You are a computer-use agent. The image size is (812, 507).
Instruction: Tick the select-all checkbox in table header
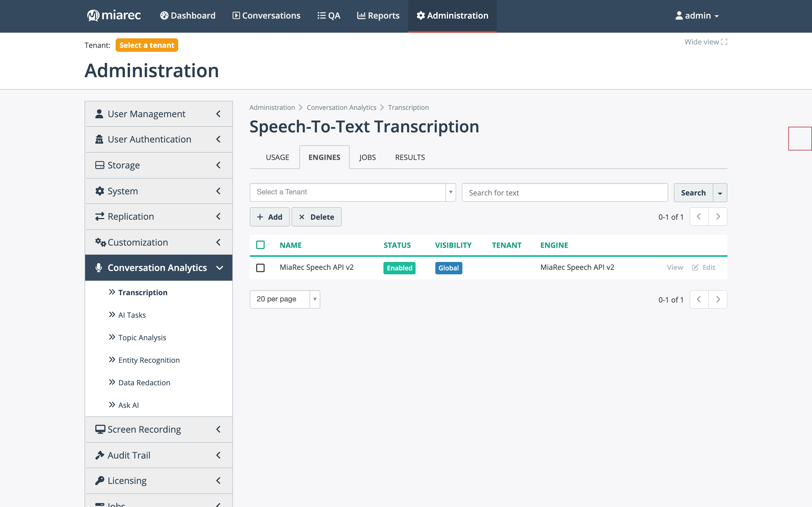coord(261,245)
